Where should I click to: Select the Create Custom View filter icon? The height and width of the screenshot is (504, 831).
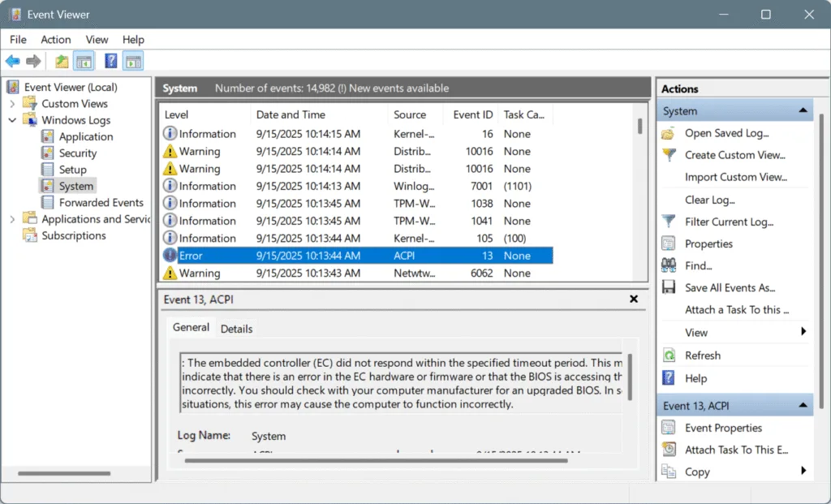[668, 154]
